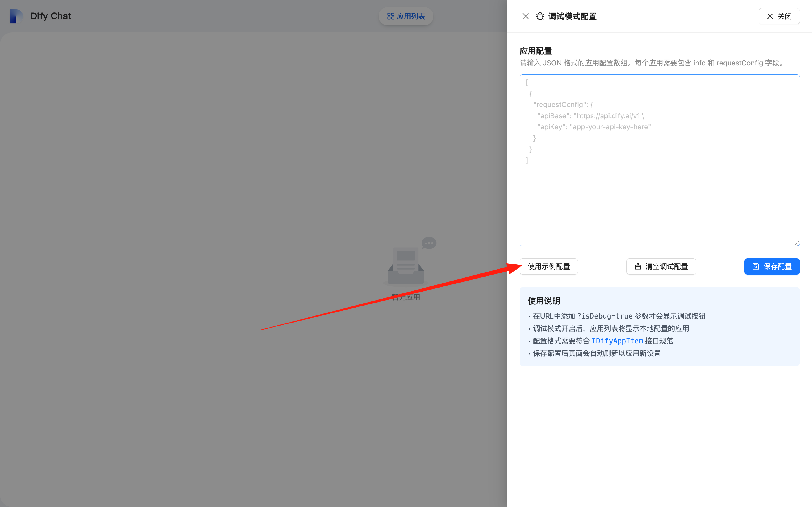Click the grid icon on 应用列表 button
812x507 pixels.
[390, 16]
